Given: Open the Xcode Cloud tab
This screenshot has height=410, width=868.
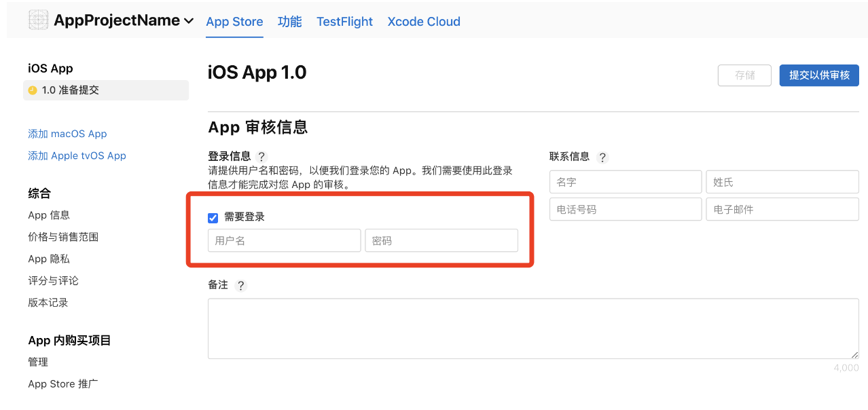Looking at the screenshot, I should point(424,22).
